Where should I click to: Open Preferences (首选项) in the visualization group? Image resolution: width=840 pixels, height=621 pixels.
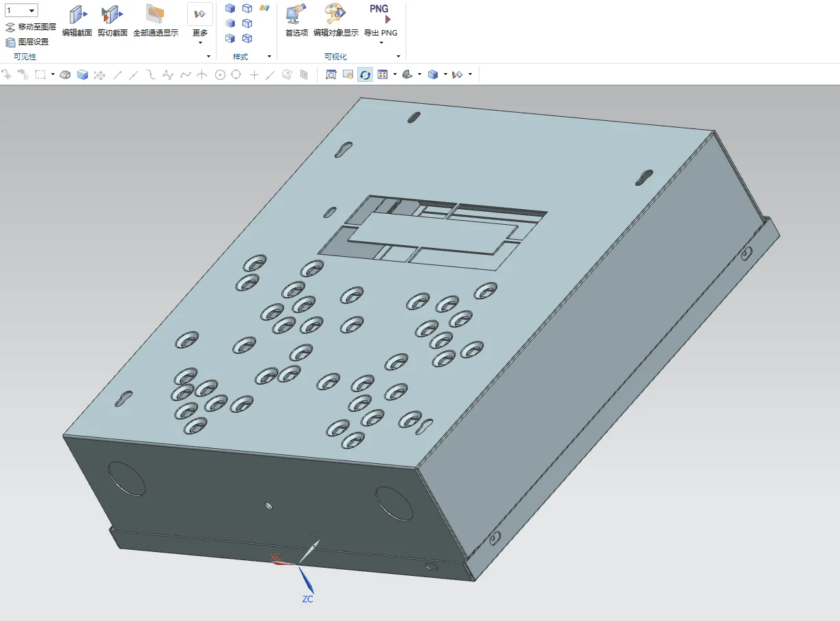[x=296, y=15]
